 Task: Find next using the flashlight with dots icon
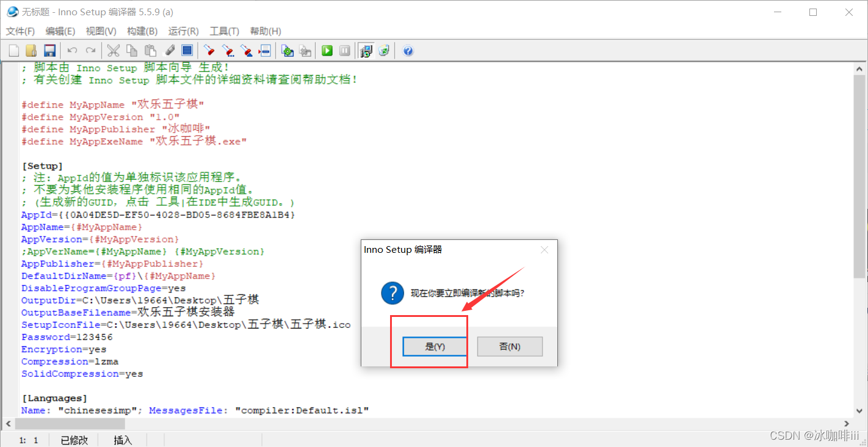click(x=228, y=51)
